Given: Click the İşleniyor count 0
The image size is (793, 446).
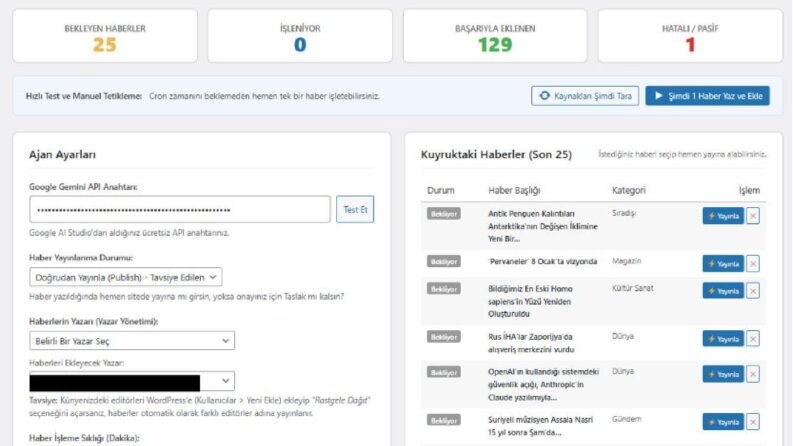Looking at the screenshot, I should (x=300, y=45).
